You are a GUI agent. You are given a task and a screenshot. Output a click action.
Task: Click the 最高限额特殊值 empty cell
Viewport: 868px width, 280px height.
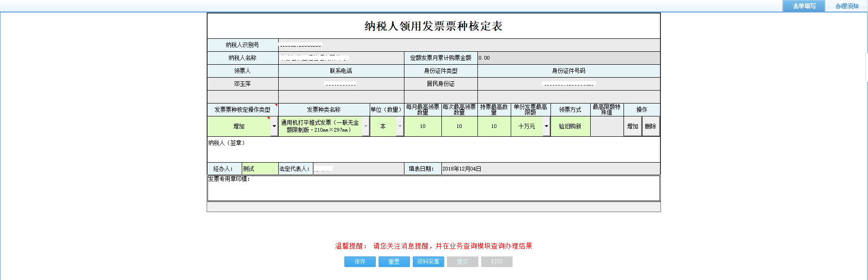click(606, 126)
